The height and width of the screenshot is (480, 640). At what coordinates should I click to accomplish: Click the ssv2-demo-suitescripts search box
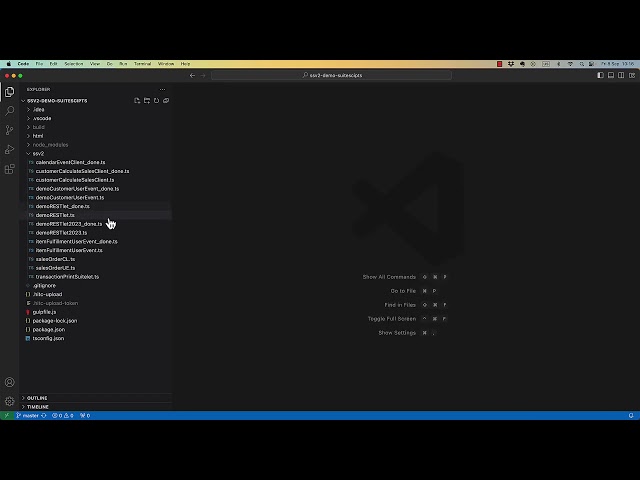coord(331,76)
